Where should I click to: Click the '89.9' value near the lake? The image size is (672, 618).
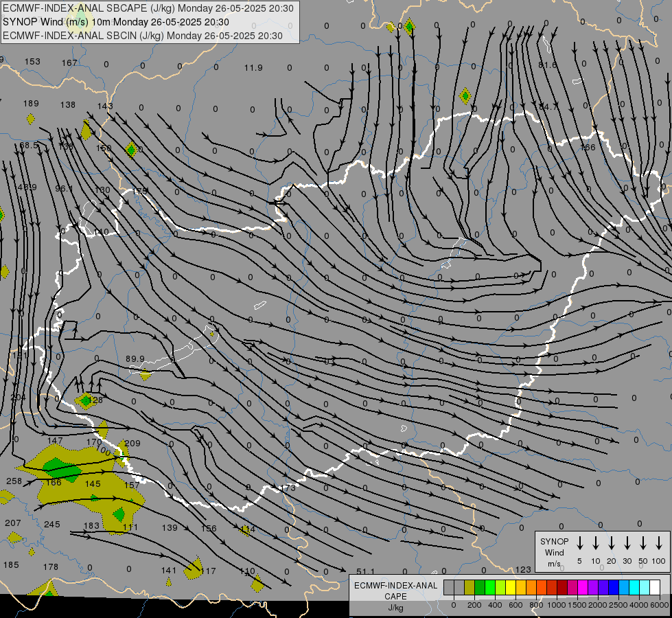coord(135,358)
